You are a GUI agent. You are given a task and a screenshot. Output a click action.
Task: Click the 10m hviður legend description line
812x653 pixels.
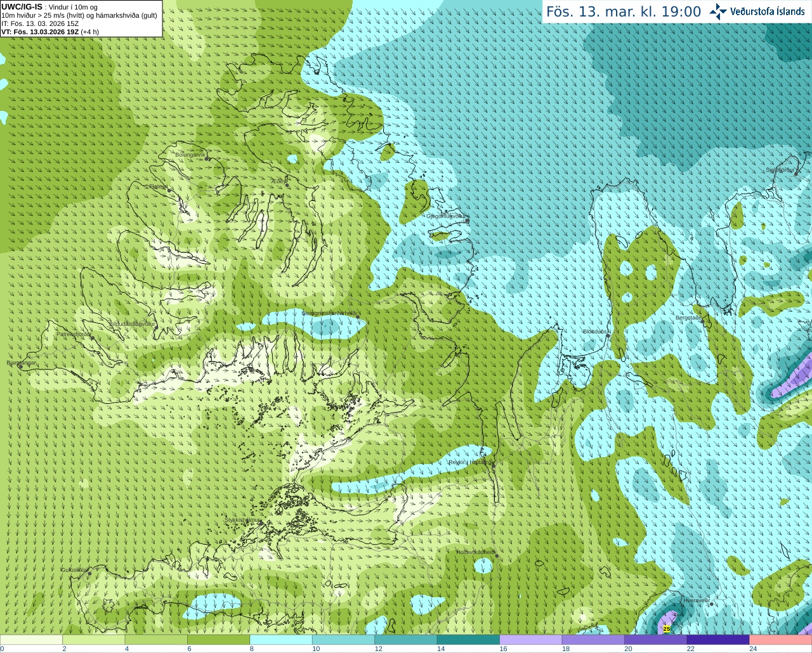click(79, 15)
